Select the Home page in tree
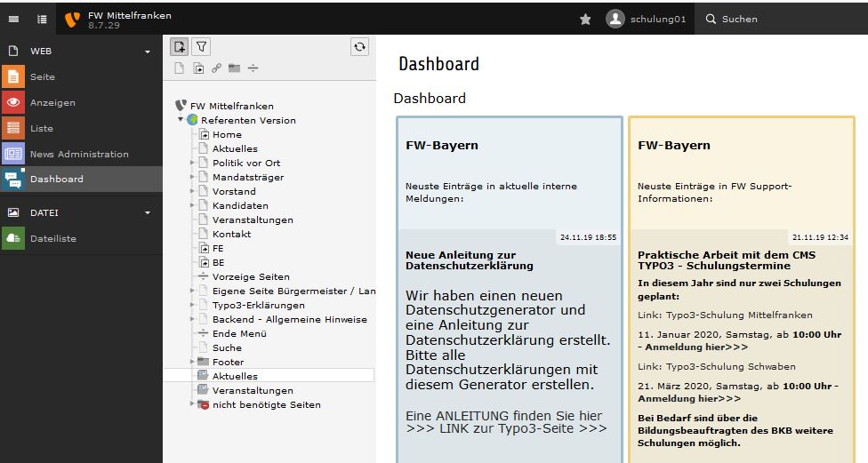868x463 pixels. click(x=227, y=134)
